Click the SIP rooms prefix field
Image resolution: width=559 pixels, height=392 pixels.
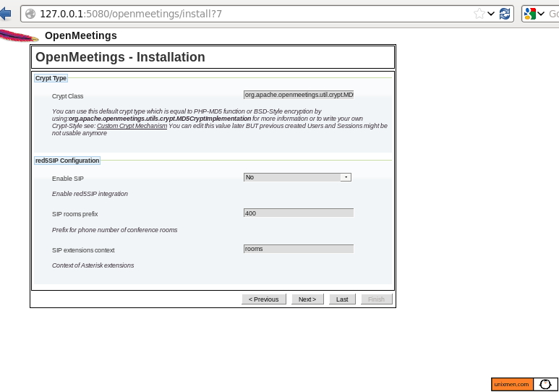click(x=299, y=213)
